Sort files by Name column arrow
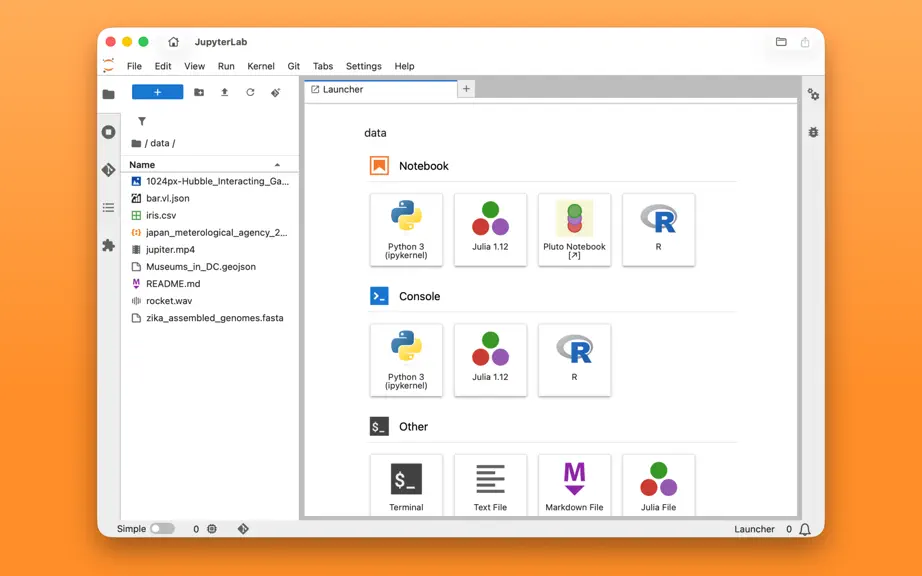The width and height of the screenshot is (922, 576). click(277, 165)
